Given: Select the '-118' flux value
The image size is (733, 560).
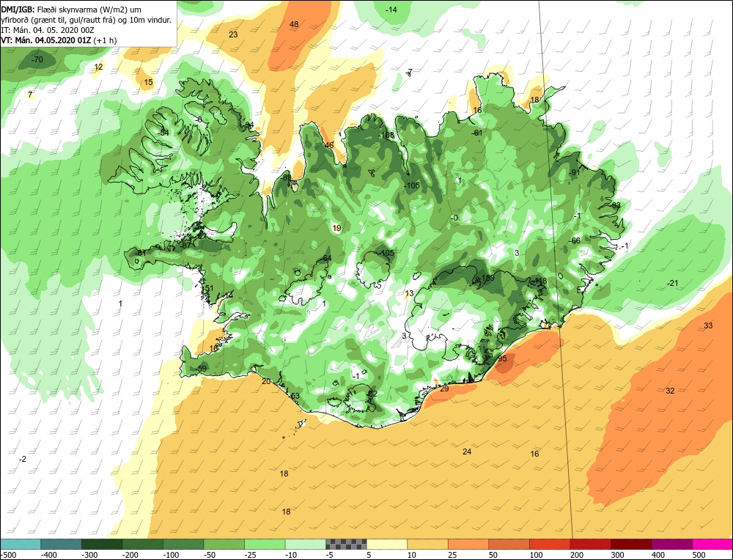Looking at the screenshot, I should pyautogui.click(x=539, y=281).
